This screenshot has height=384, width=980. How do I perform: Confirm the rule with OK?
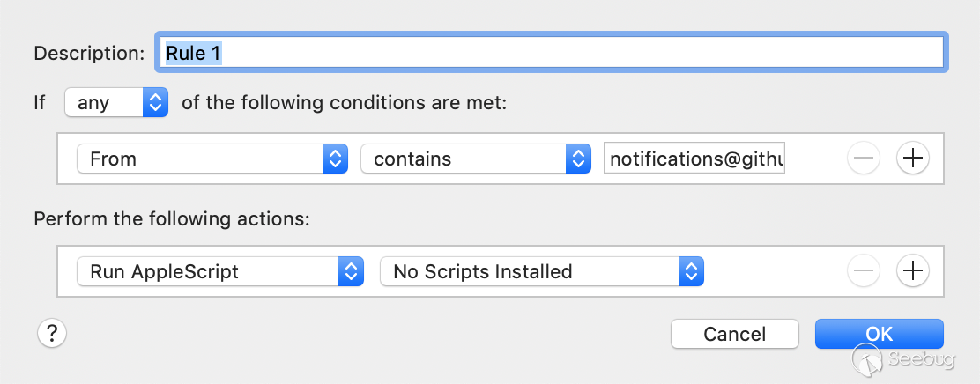(879, 334)
